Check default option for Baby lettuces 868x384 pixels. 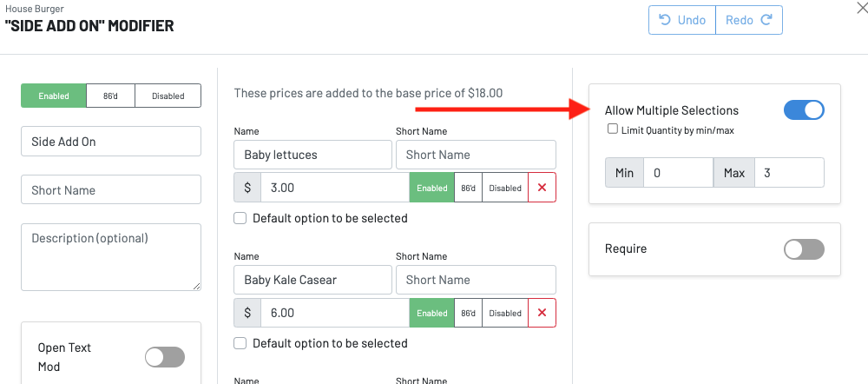[240, 218]
